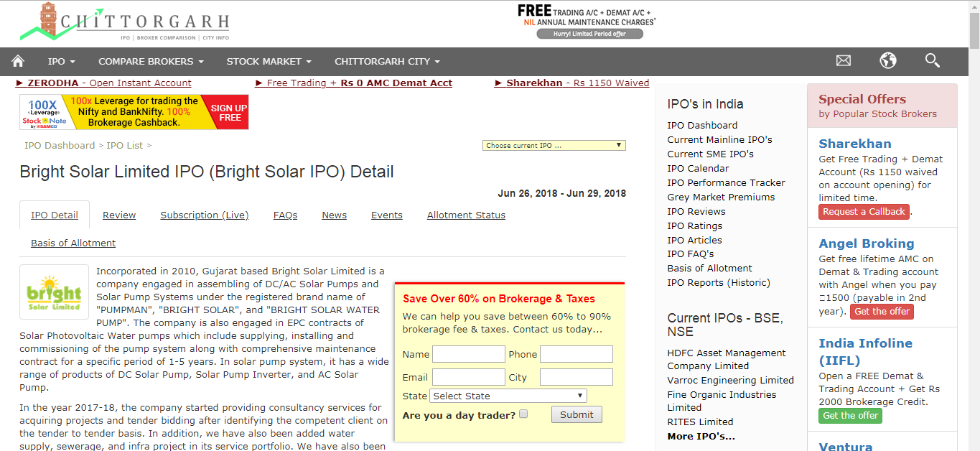The image size is (980, 451).
Task: Open Sharekhan Rs 1150 Waived link
Action: coord(572,83)
